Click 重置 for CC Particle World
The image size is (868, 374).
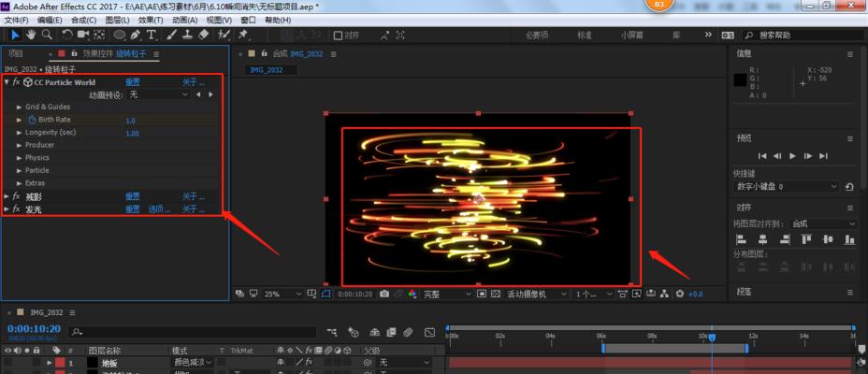click(132, 82)
